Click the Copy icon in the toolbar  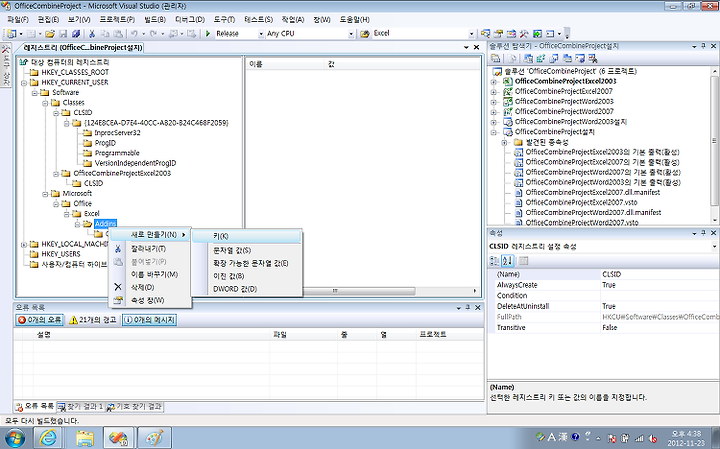pyautogui.click(x=105, y=34)
